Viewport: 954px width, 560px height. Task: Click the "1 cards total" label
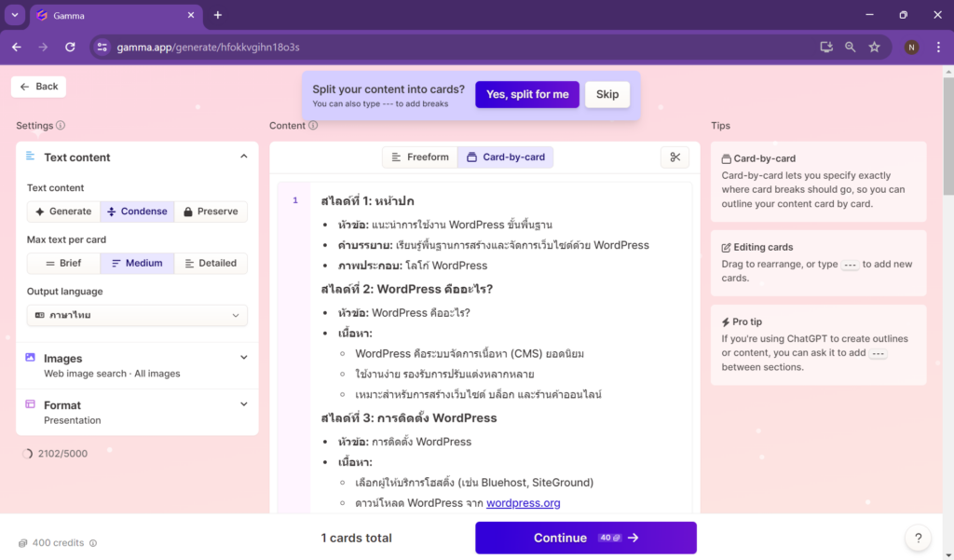(357, 538)
